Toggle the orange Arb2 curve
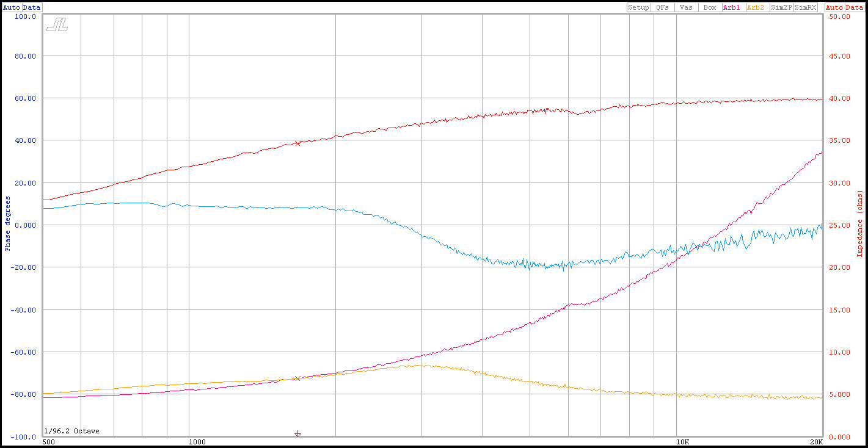 coord(756,7)
